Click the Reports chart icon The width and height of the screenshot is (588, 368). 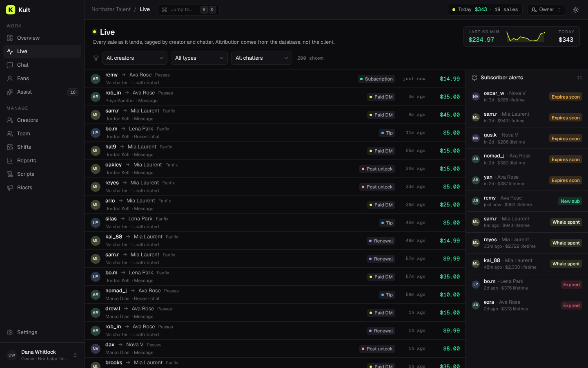click(x=10, y=161)
